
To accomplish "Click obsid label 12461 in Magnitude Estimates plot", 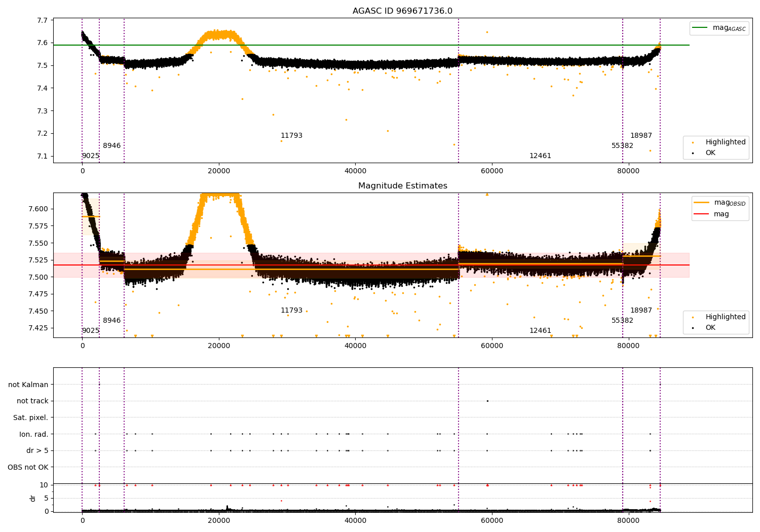I will coord(540,330).
